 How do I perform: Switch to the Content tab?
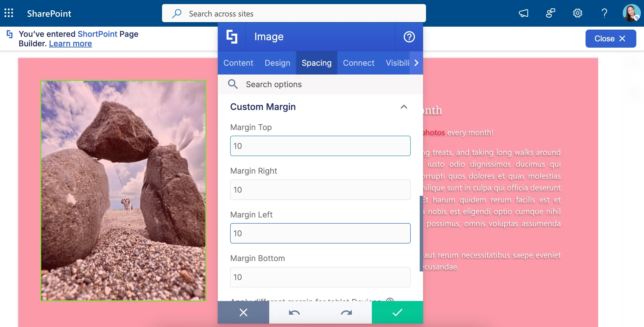pyautogui.click(x=238, y=63)
